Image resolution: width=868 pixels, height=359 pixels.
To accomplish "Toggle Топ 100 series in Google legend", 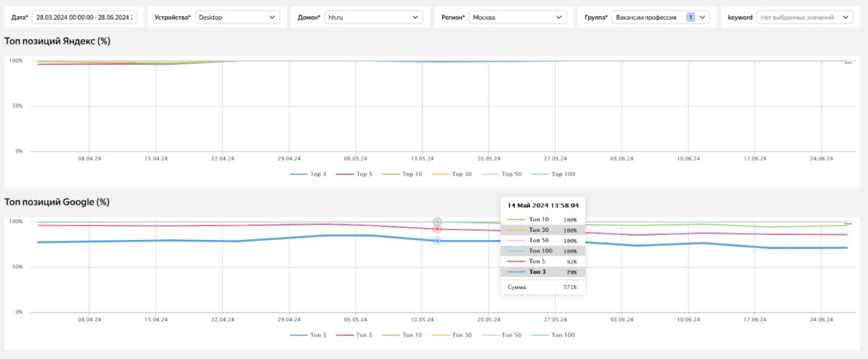I will (552, 335).
